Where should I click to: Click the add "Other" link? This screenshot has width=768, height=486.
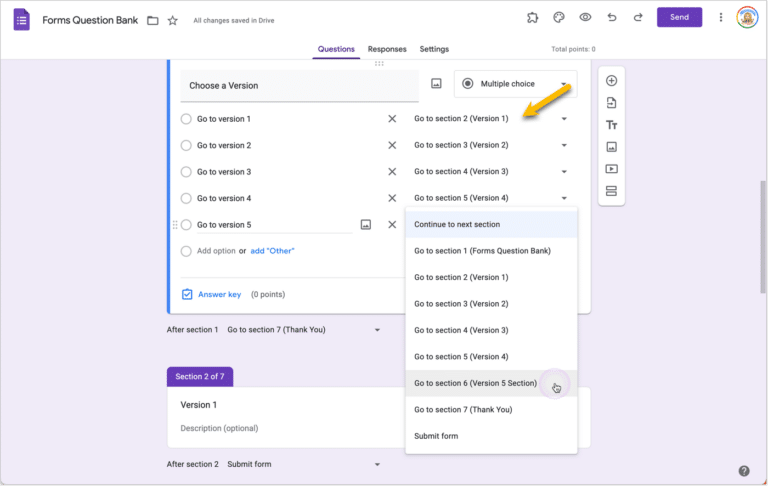272,251
